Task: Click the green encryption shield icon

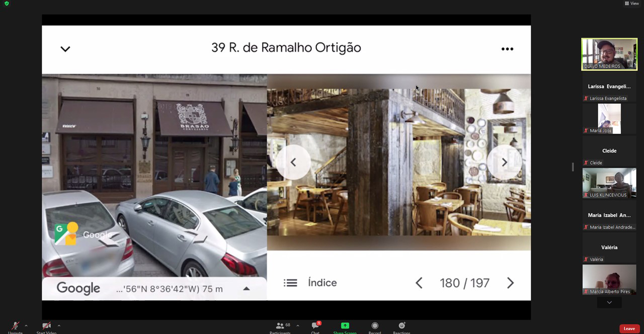Action: 7,4
